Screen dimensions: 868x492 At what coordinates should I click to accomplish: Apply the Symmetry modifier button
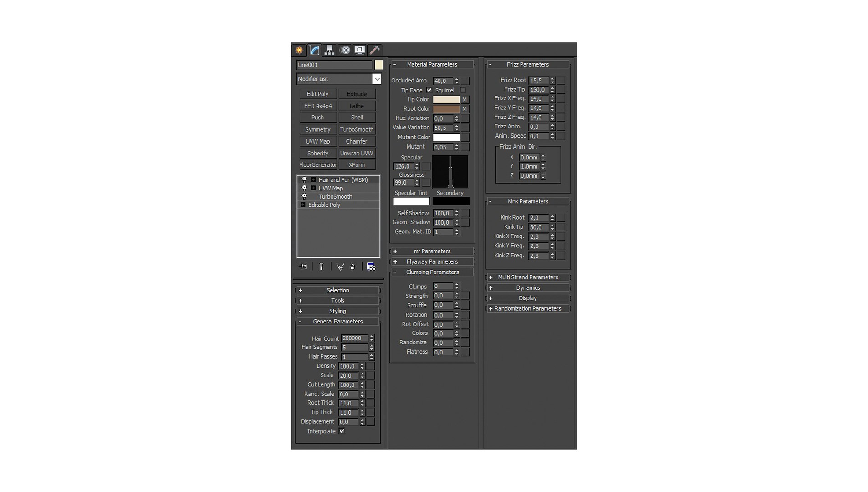click(x=317, y=129)
